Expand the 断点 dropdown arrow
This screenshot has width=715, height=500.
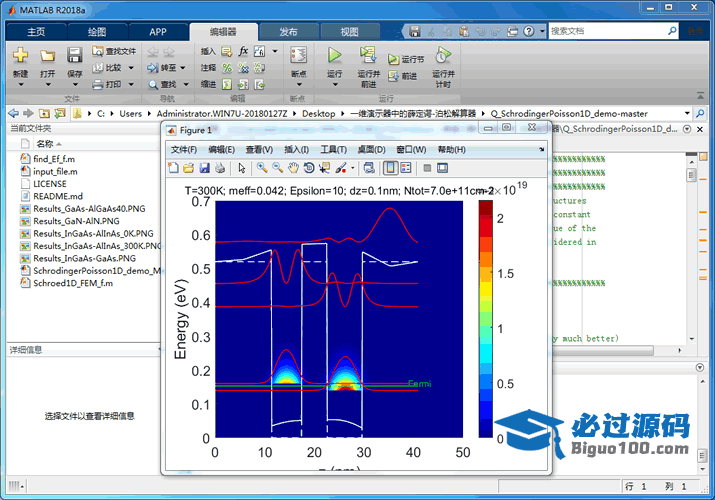pyautogui.click(x=299, y=85)
